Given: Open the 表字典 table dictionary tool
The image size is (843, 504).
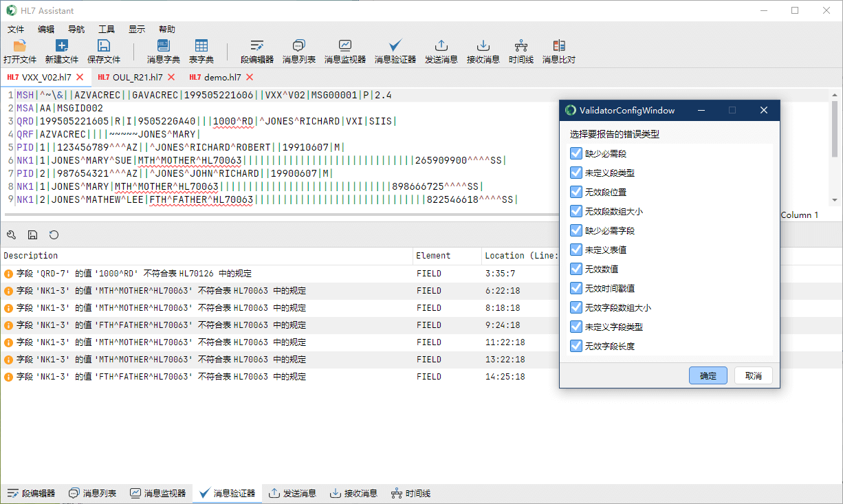Looking at the screenshot, I should point(201,47).
